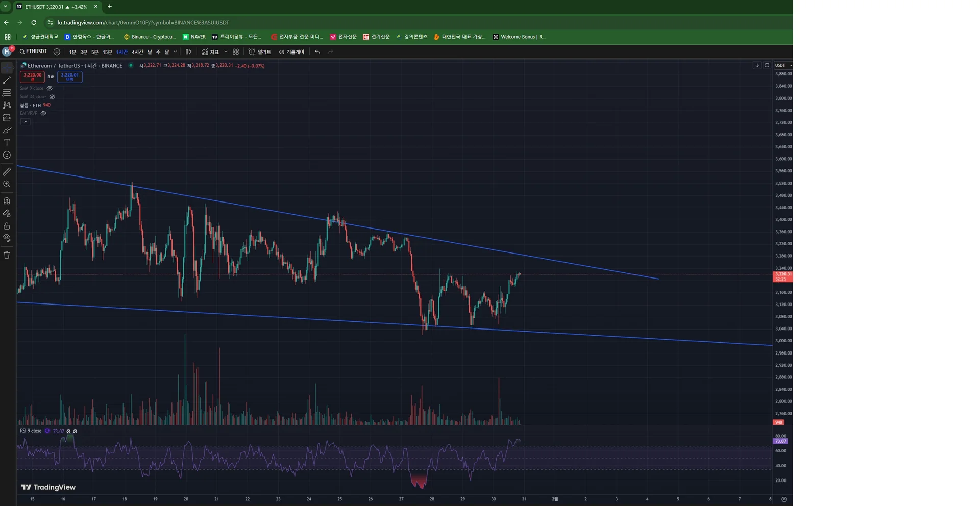Select the brush drawing tool
The height and width of the screenshot is (506, 980).
[7, 130]
